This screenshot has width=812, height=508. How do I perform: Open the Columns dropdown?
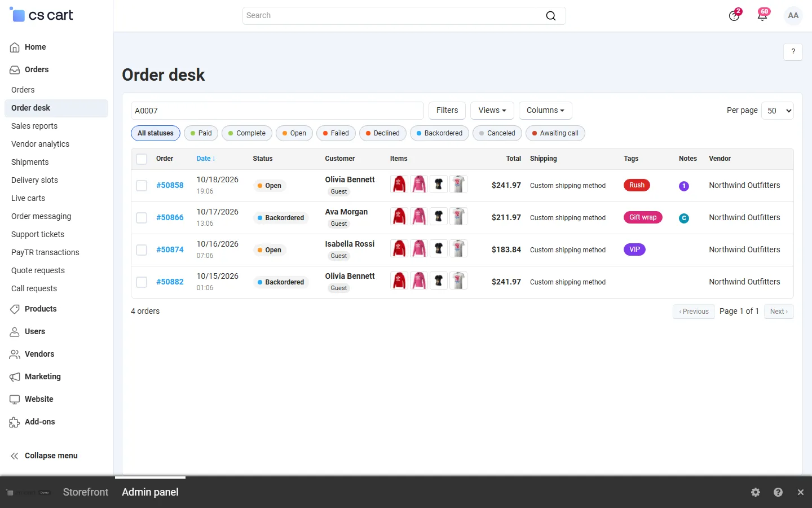(x=545, y=111)
